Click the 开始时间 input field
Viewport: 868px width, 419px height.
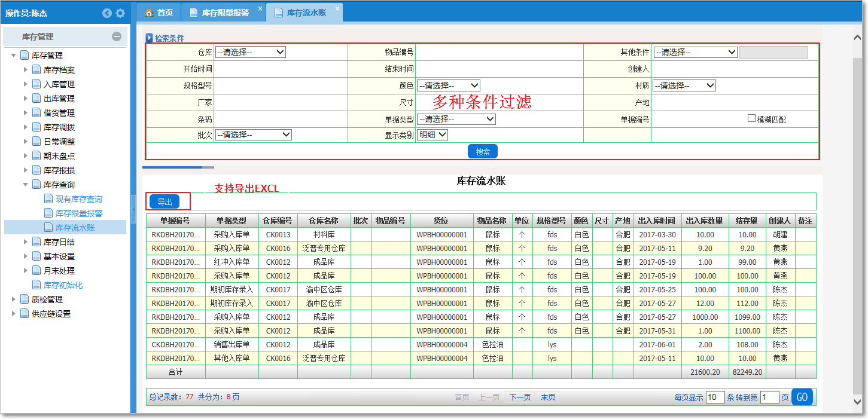coord(280,69)
